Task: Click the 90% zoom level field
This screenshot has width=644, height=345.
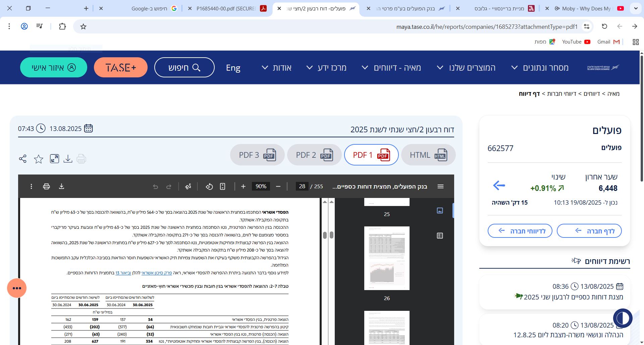Action: coord(261,186)
